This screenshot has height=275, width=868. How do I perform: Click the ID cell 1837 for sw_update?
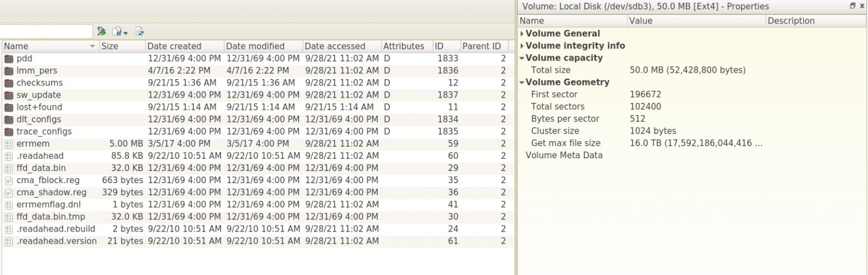tap(448, 95)
